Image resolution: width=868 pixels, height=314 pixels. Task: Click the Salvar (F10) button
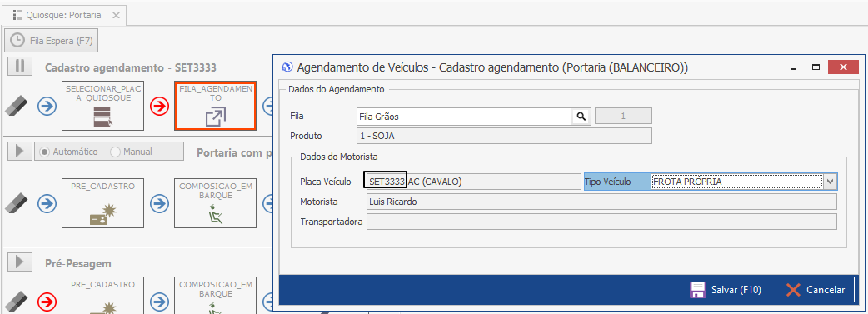(x=726, y=290)
